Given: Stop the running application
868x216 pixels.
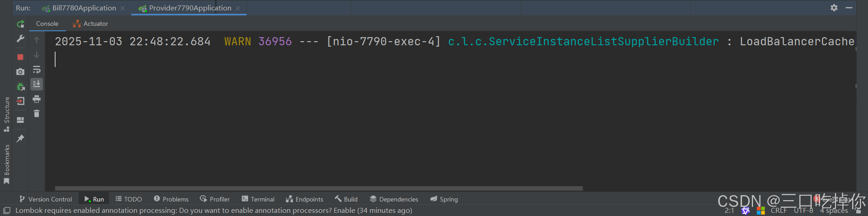Looking at the screenshot, I should 20,57.
